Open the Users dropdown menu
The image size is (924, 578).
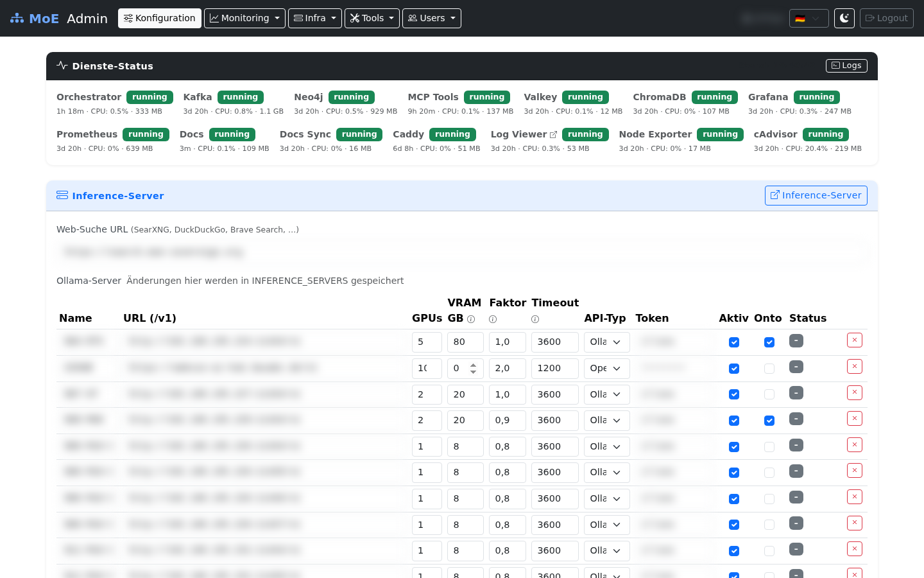pos(432,18)
